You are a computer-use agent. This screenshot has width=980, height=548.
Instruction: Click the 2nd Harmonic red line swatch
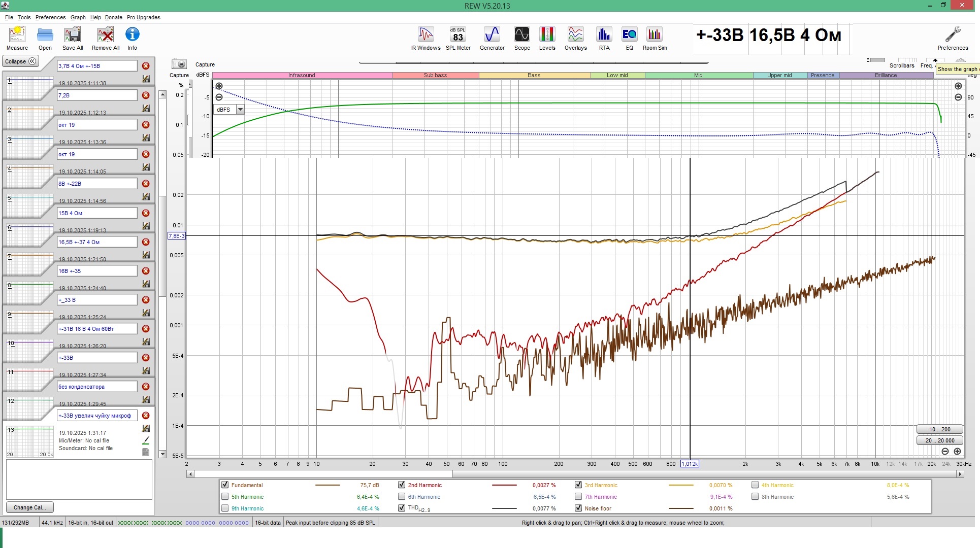click(504, 486)
